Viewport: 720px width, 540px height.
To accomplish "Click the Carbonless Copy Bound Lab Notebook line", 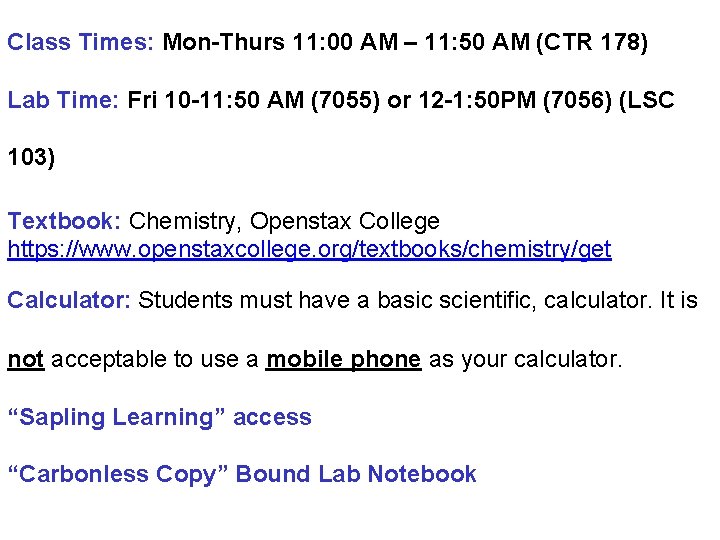I will (x=242, y=475).
